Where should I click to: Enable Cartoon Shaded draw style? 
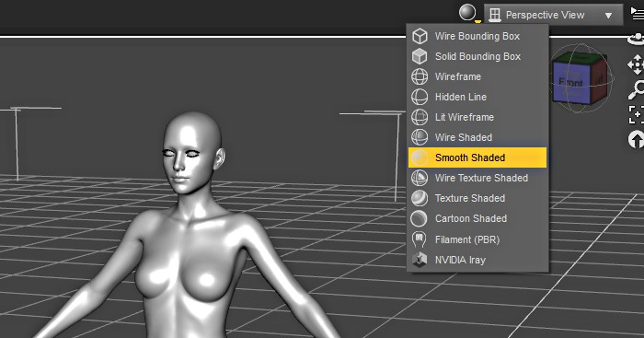point(477,218)
